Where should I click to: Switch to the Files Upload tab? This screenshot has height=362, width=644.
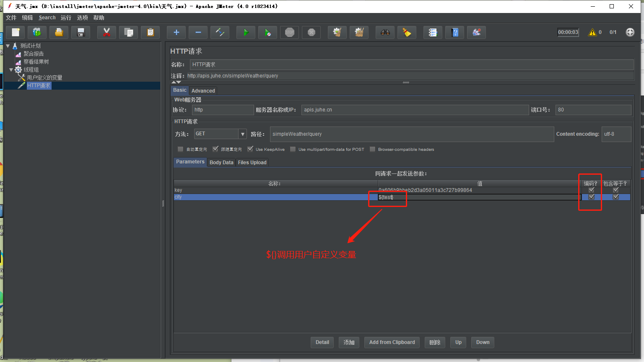click(x=252, y=163)
